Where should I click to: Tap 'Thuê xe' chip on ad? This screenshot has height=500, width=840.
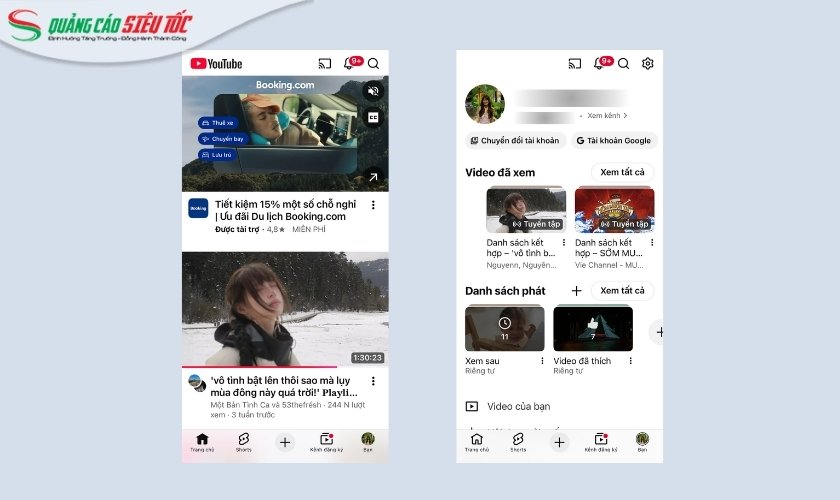pyautogui.click(x=218, y=123)
